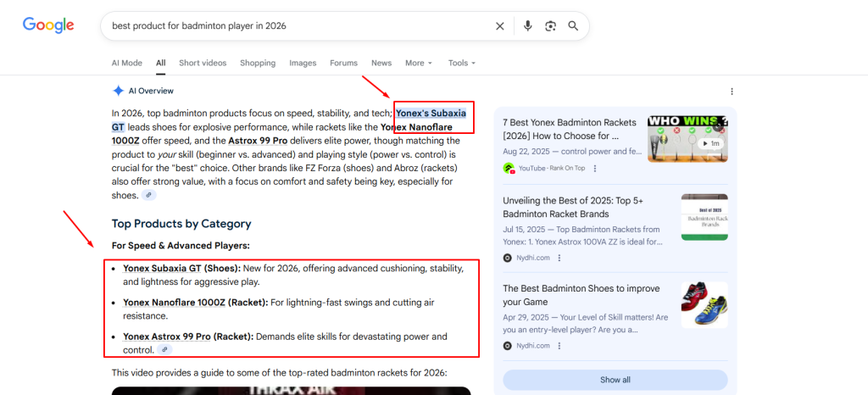
Task: Click 'Yonex Subaxia GT (Shoes)' list item
Action: (x=182, y=269)
